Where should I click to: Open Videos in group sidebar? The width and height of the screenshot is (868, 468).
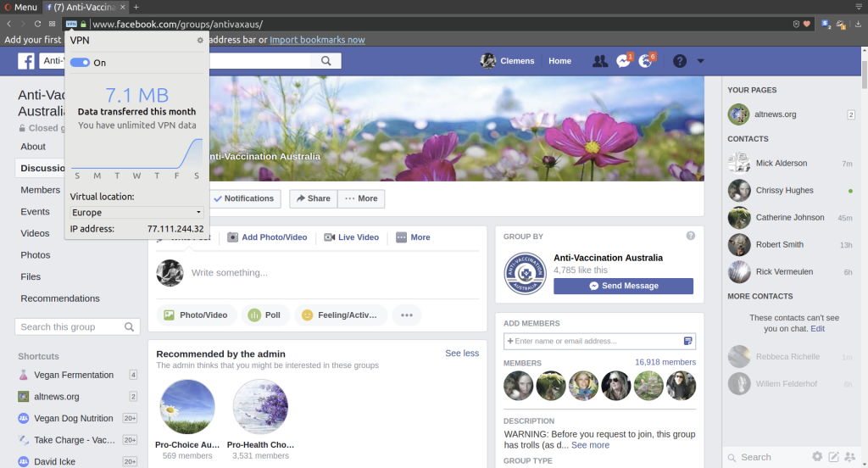click(x=35, y=233)
